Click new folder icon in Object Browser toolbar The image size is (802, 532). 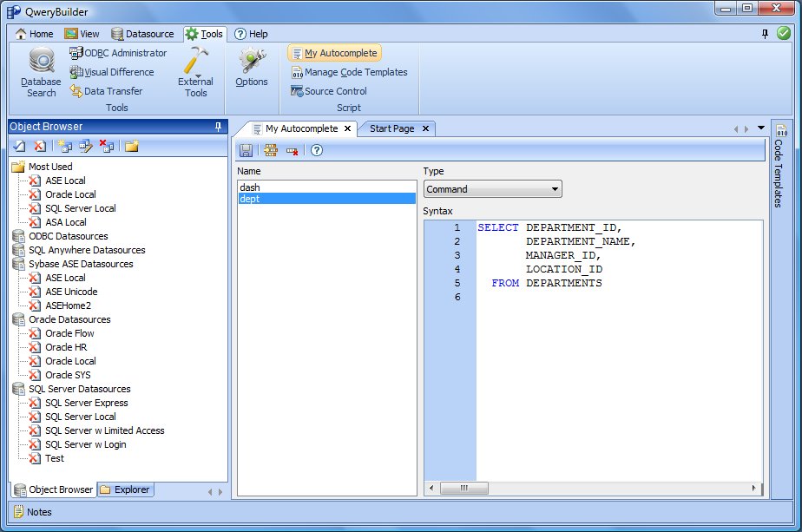pos(131,147)
